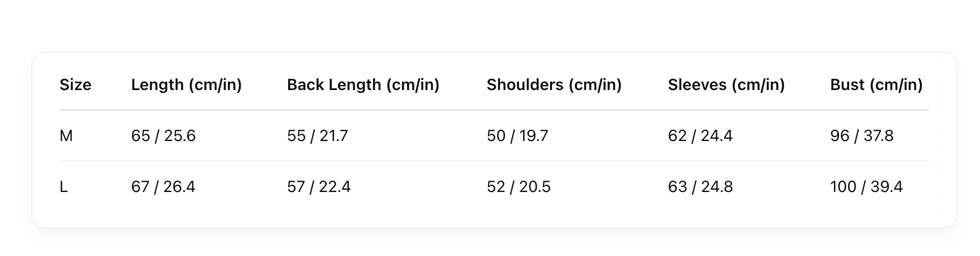Click the Size column header
Viewport: 980px width, 256px height.
pos(75,85)
